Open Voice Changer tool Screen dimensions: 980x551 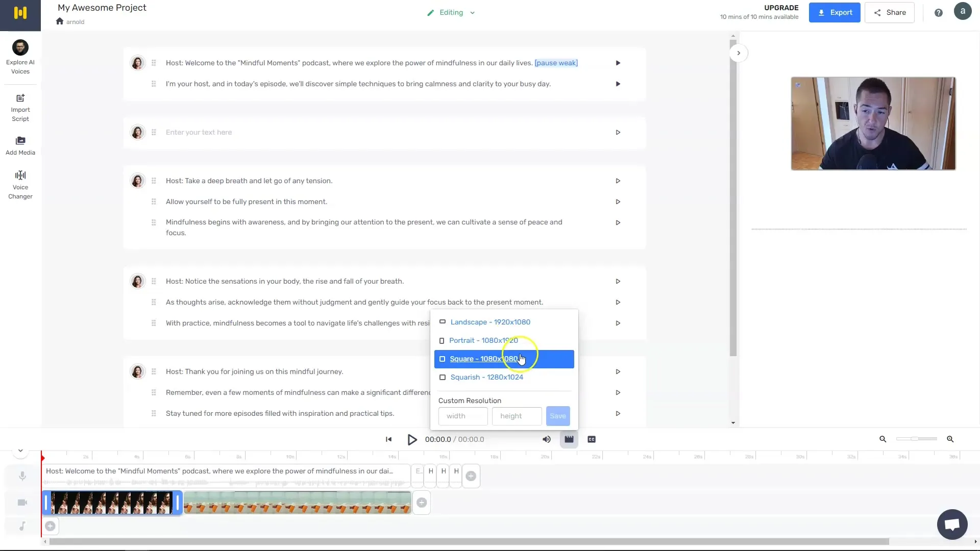(20, 185)
